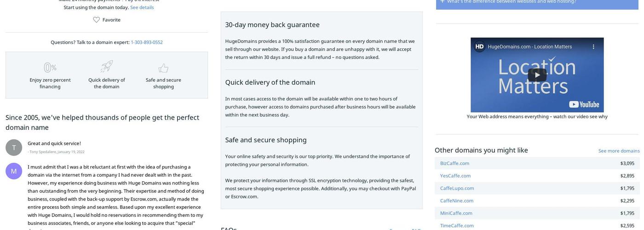Play the Location Matters video
This screenshot has width=644, height=230.
click(x=537, y=75)
